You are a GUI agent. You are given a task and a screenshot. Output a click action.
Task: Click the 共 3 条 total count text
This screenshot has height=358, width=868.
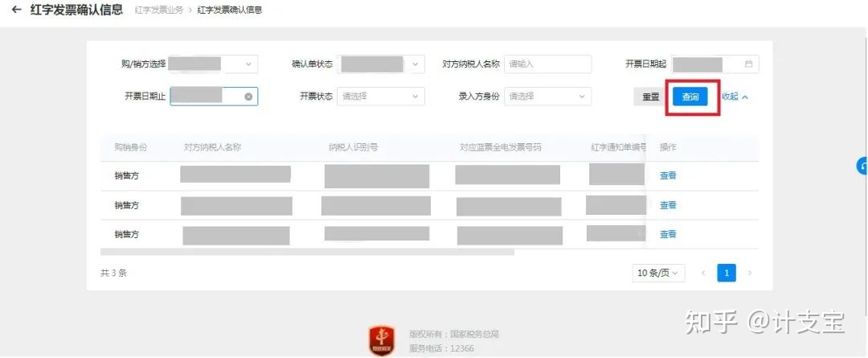click(113, 273)
